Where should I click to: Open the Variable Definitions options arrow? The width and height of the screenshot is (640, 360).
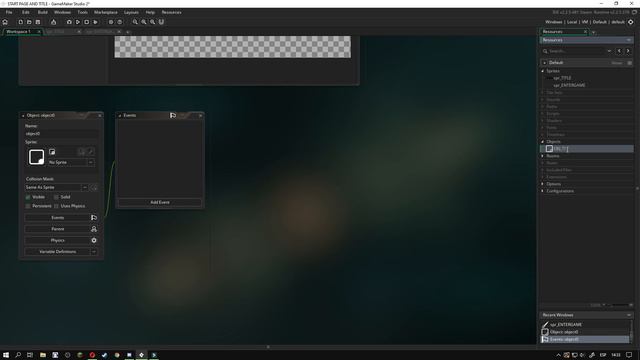point(94,252)
